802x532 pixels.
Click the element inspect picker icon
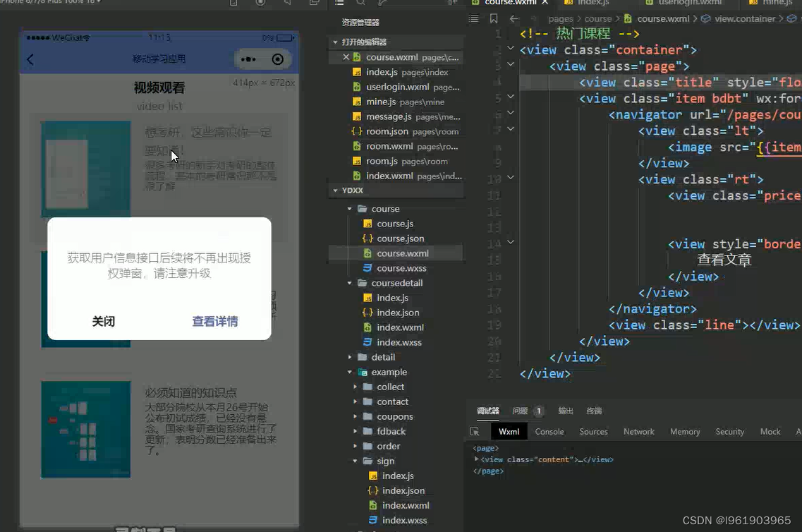point(475,432)
